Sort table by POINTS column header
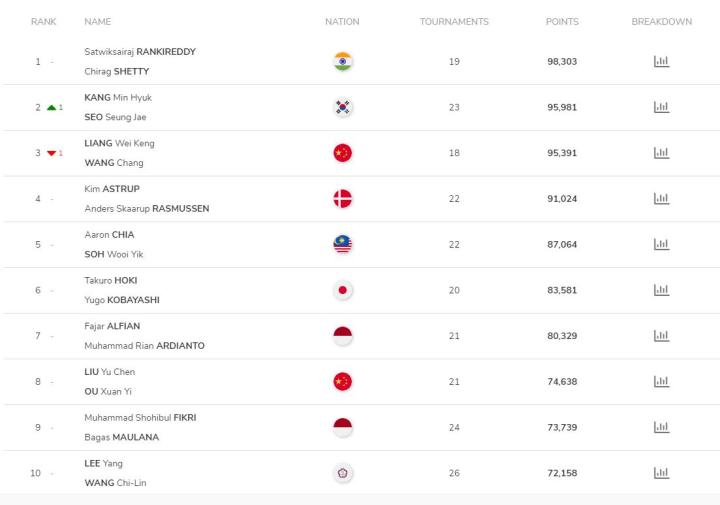Viewport: 720px width, 505px height. (x=562, y=22)
